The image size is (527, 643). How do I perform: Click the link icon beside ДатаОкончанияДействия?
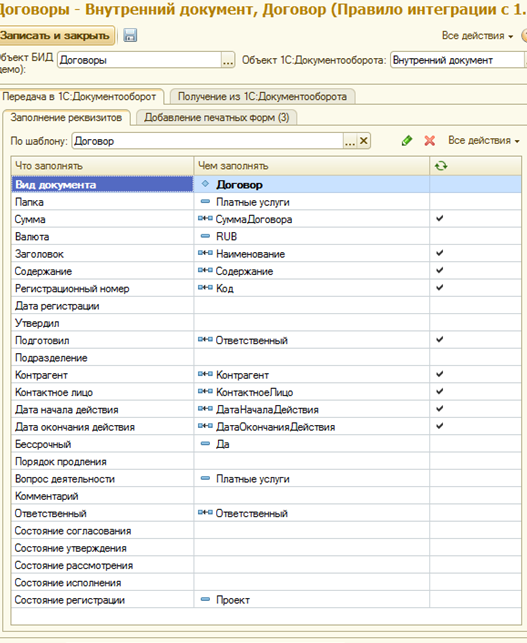click(x=205, y=426)
